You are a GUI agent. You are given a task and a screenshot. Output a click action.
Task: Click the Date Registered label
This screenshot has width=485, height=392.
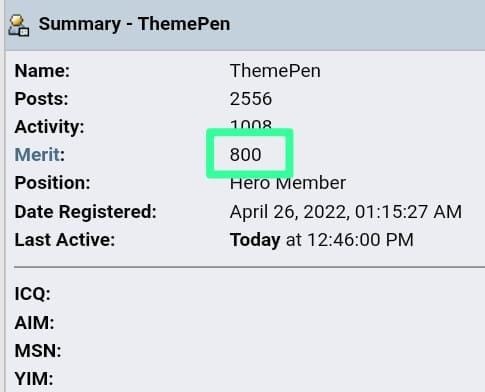pyautogui.click(x=85, y=212)
